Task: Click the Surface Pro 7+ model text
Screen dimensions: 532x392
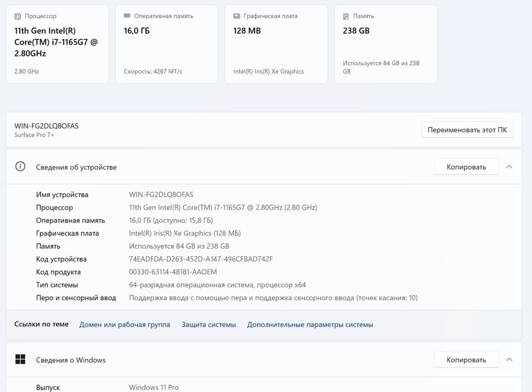Action: tap(34, 135)
